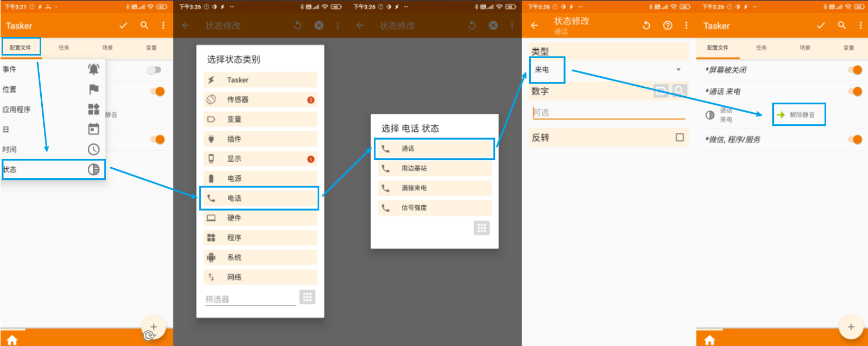Click grid icon in 选择 电话 状态 dialog

[481, 228]
